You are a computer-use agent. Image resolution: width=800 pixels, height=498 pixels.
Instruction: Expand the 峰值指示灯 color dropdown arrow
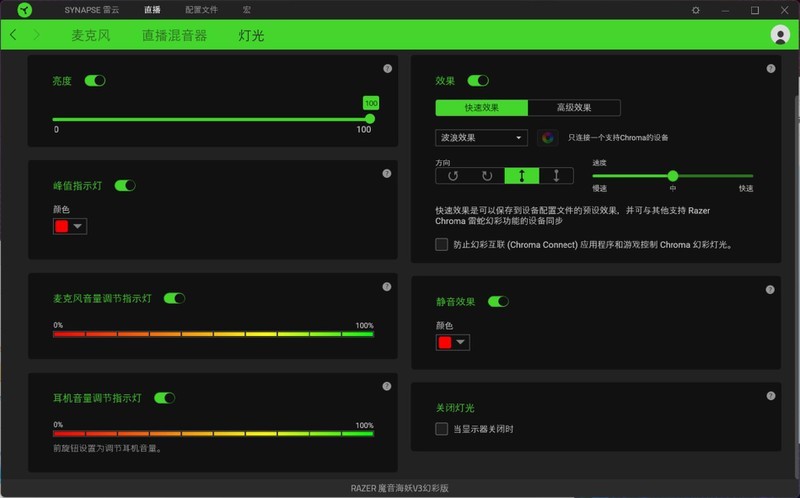[78, 226]
